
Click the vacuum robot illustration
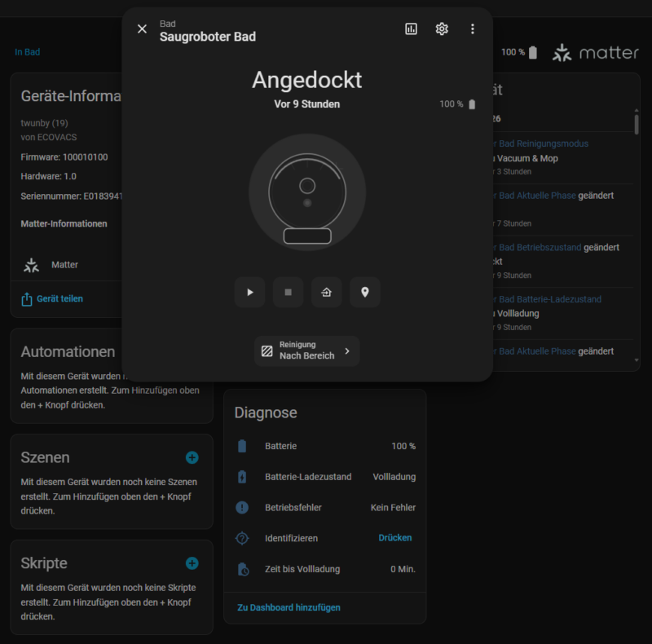pos(307,192)
